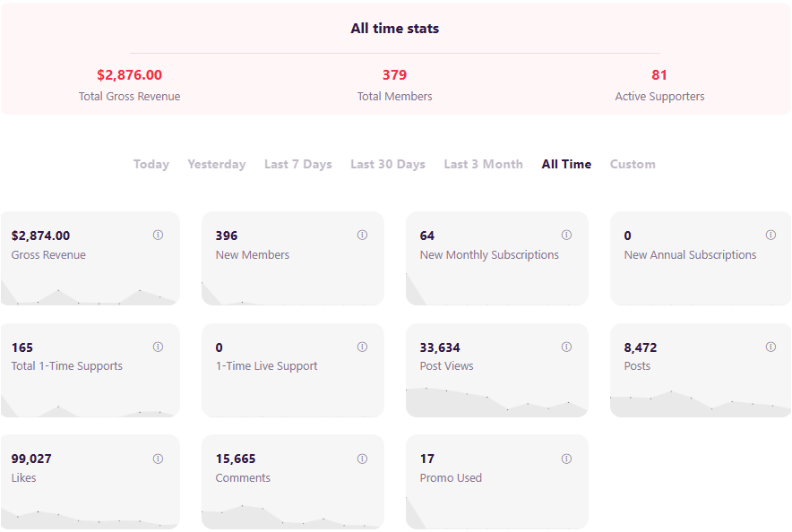Click the Post Views trend chart
Image resolution: width=792 pixels, height=532 pixels.
[497, 402]
